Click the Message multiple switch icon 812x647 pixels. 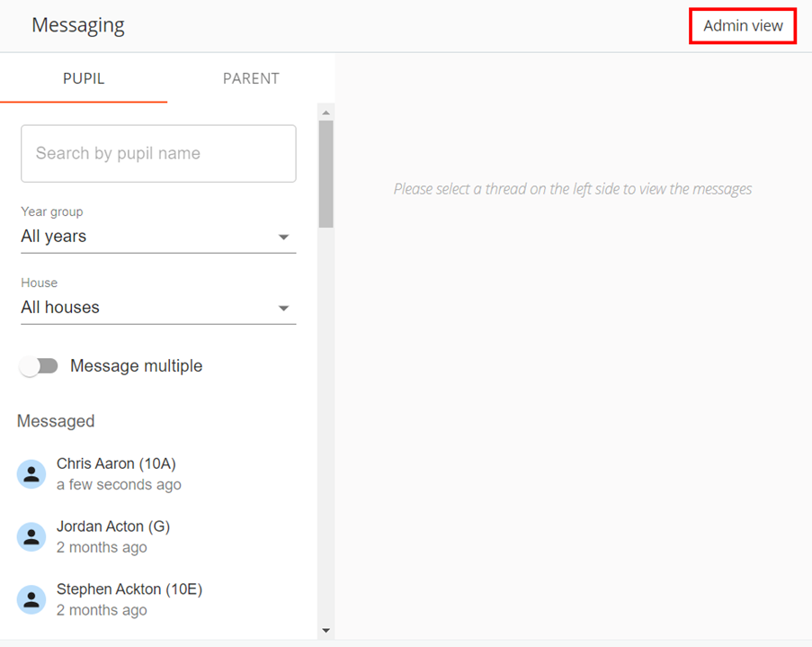[39, 366]
